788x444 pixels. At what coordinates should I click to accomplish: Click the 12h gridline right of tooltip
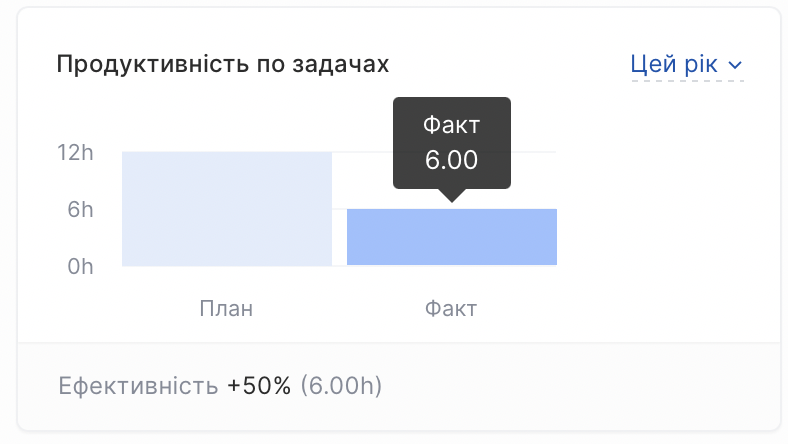(x=534, y=152)
